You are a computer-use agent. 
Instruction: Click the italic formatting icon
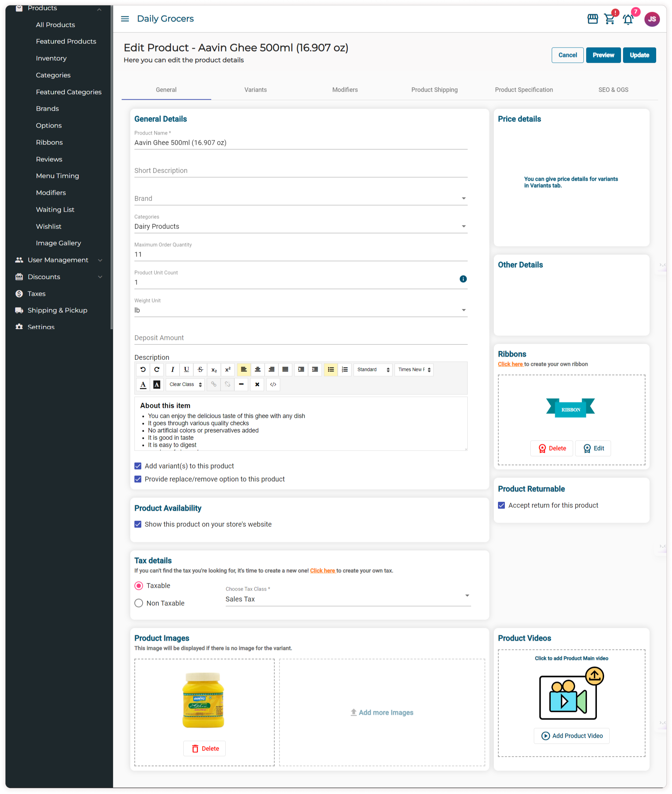click(x=173, y=369)
